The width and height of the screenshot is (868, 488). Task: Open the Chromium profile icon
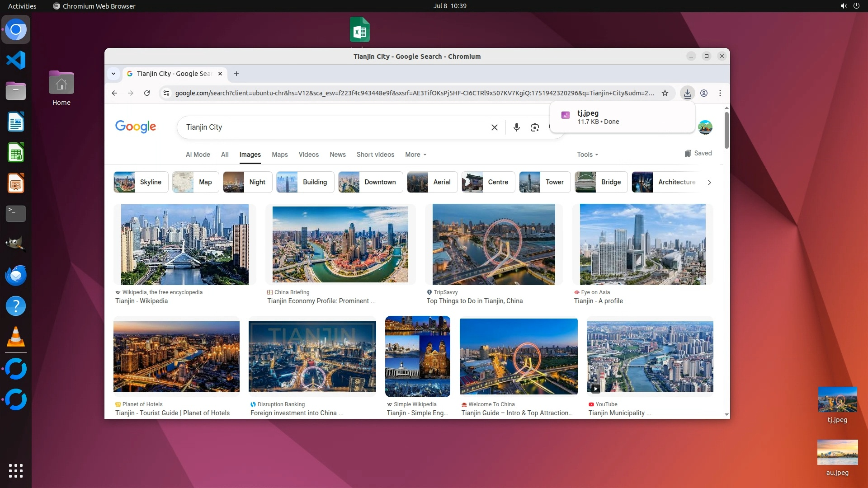coord(704,93)
